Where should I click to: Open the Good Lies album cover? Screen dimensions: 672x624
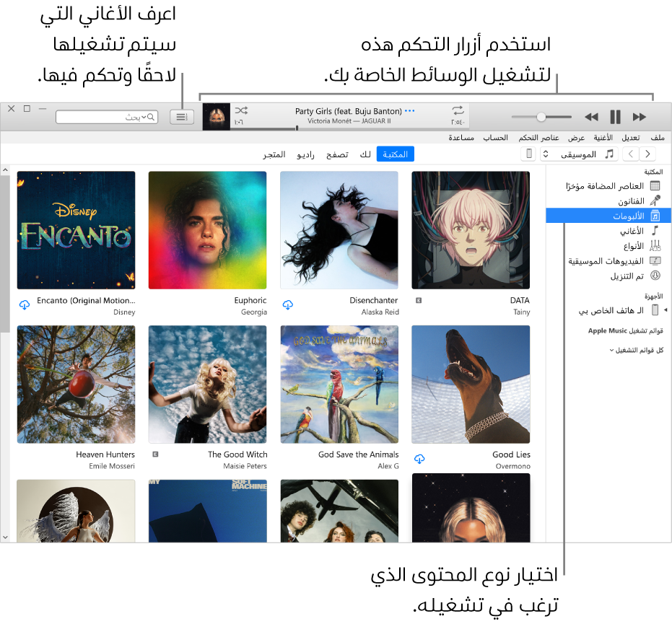471,384
